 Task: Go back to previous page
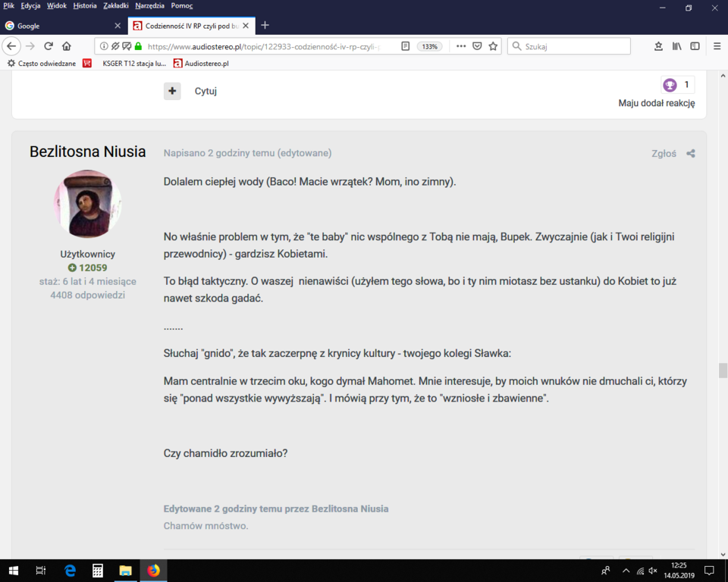[x=11, y=46]
